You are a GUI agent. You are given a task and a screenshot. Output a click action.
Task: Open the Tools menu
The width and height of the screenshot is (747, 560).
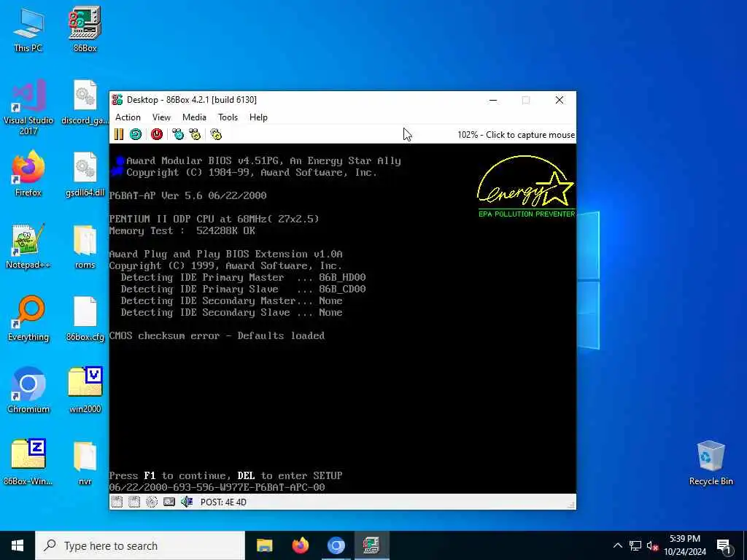pos(228,117)
